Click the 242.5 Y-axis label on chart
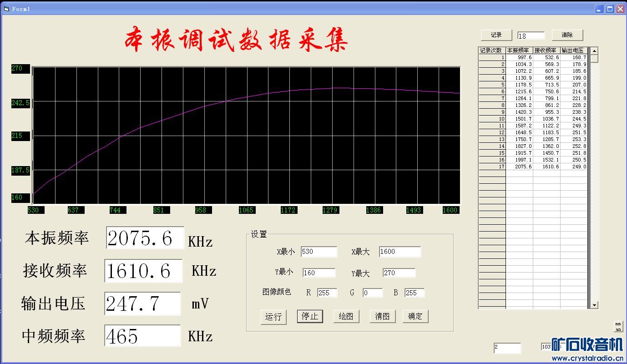The height and width of the screenshot is (364, 627). pyautogui.click(x=20, y=103)
